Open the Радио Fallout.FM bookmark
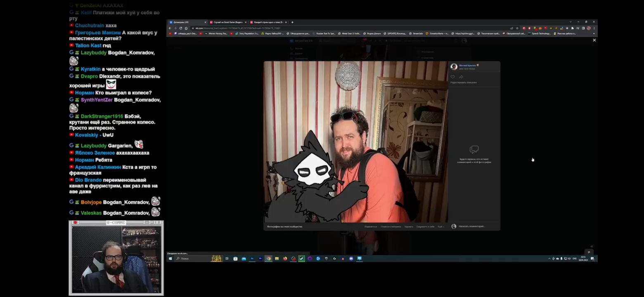 [273, 33]
